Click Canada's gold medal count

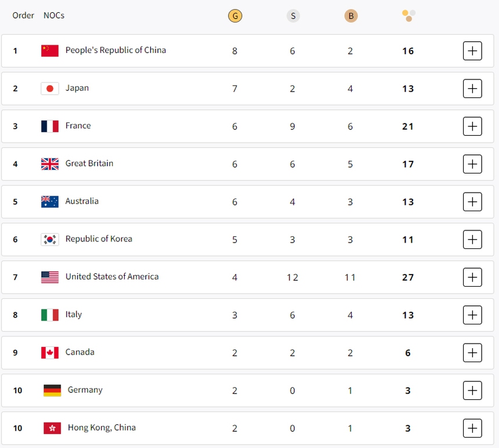tap(235, 352)
